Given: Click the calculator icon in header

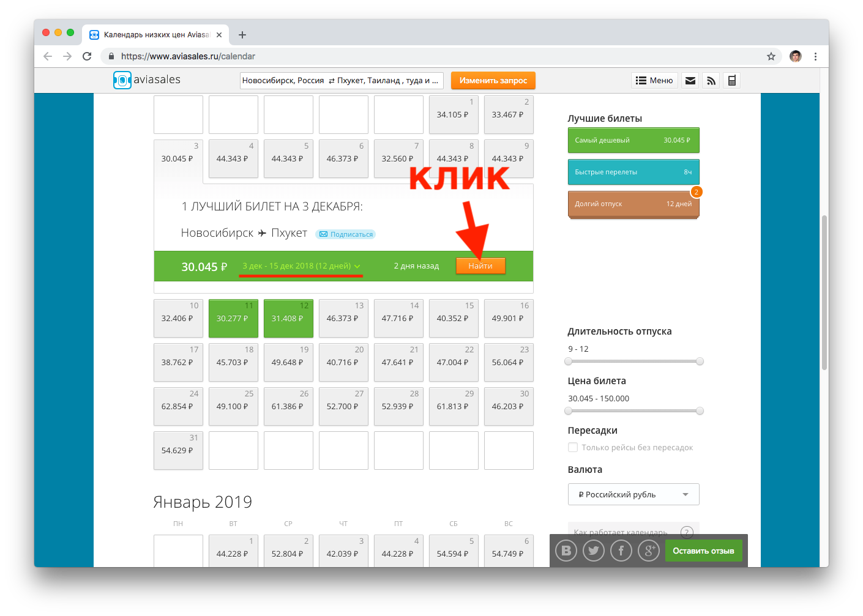Looking at the screenshot, I should point(731,81).
